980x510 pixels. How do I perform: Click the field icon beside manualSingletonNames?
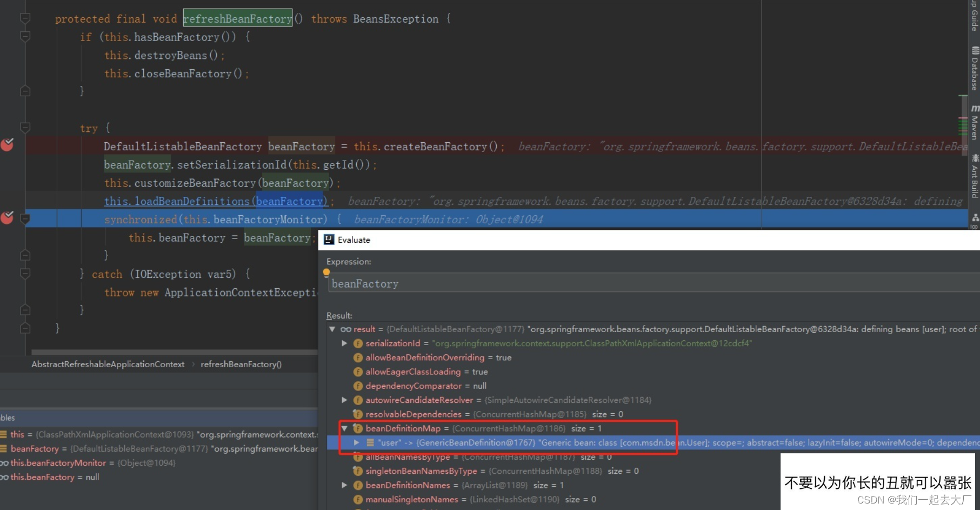click(x=358, y=499)
